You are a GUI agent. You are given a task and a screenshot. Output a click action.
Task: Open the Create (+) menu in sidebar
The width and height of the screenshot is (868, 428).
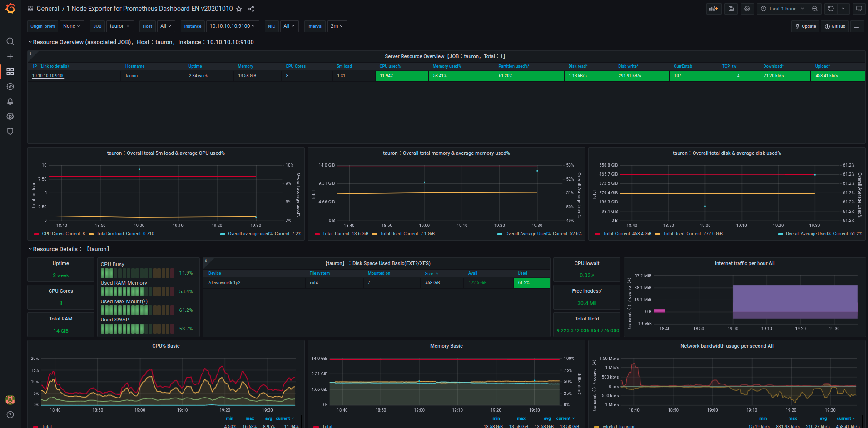[x=10, y=56]
